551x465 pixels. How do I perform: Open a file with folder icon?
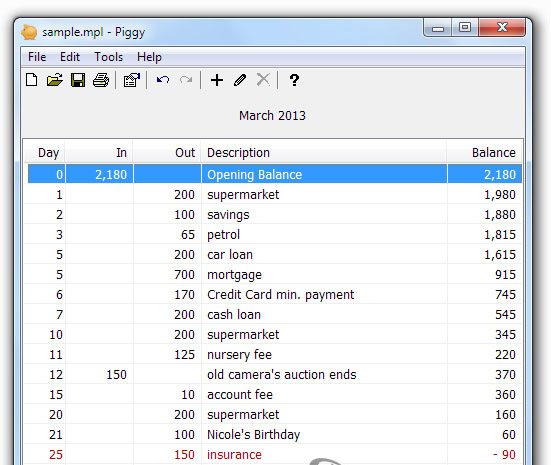(54, 80)
